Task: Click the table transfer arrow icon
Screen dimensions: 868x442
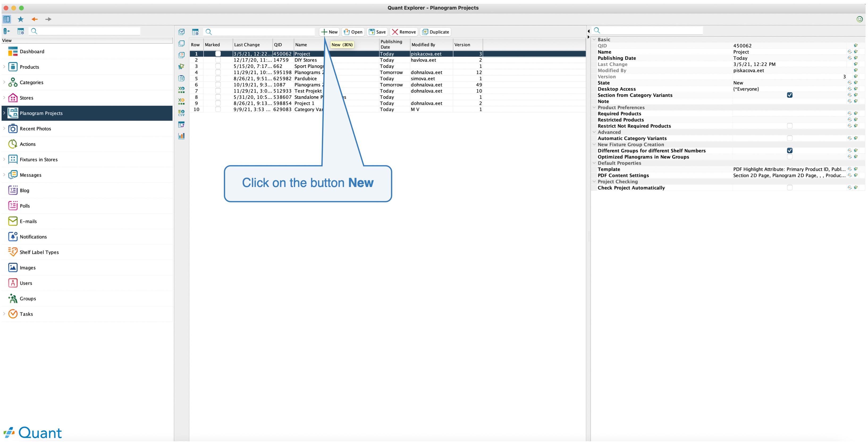Action: pos(181,125)
